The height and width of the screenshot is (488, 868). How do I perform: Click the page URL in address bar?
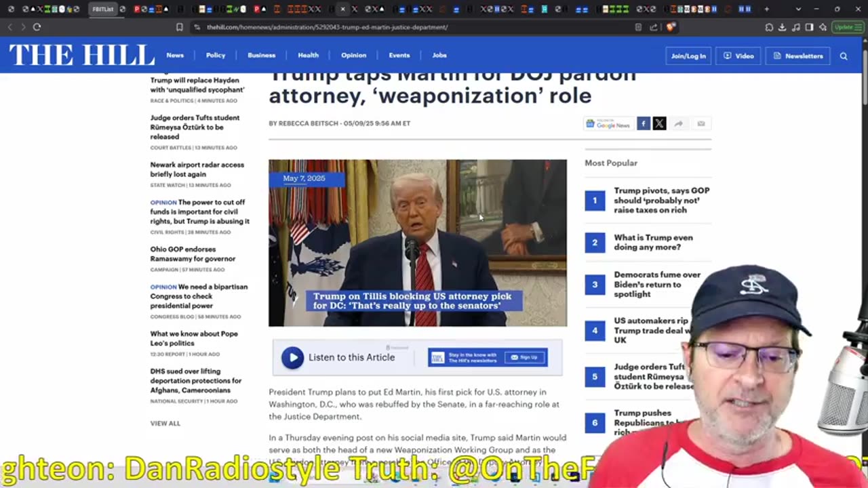tap(327, 27)
